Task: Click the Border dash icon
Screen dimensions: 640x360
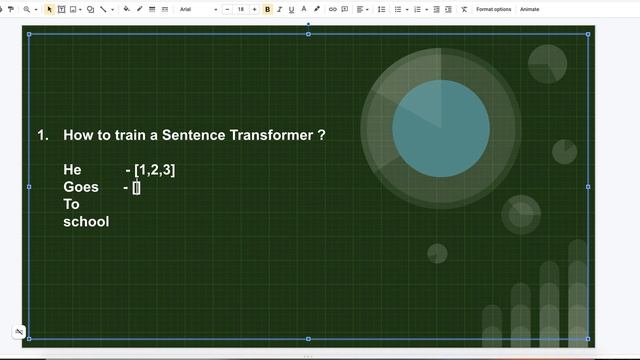Action: (165, 9)
